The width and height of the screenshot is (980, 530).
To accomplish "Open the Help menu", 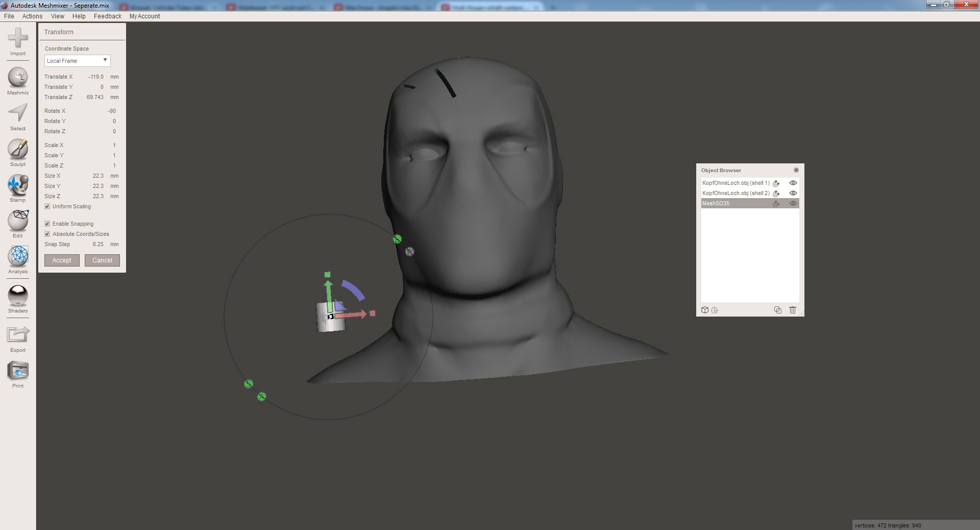I will pos(79,16).
